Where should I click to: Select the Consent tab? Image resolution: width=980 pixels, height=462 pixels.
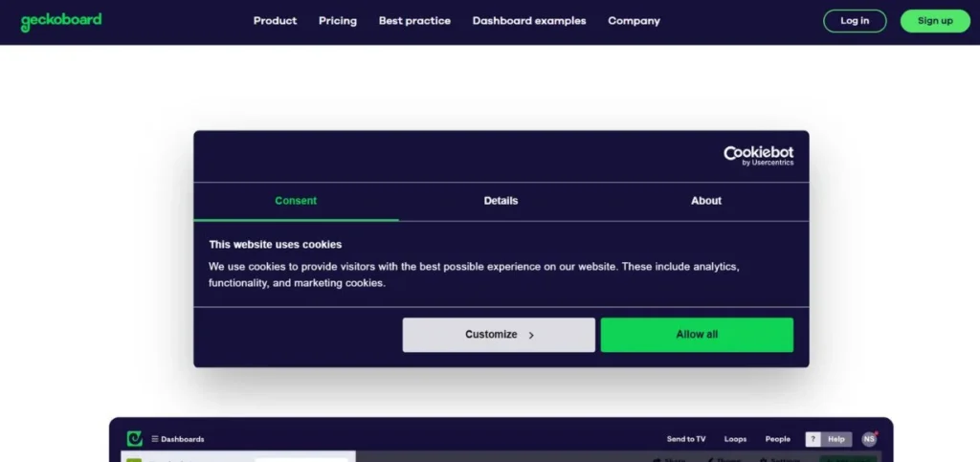coord(296,201)
